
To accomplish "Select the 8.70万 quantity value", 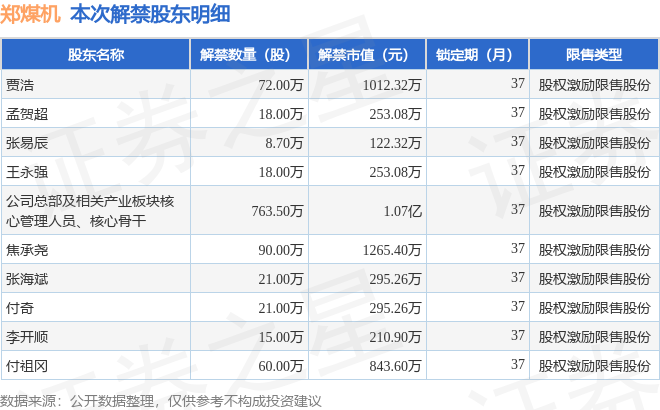I will coord(284,143).
